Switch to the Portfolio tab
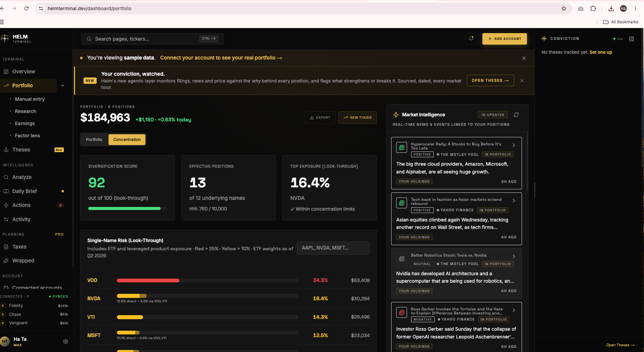The width and height of the screenshot is (644, 352). pos(94,140)
